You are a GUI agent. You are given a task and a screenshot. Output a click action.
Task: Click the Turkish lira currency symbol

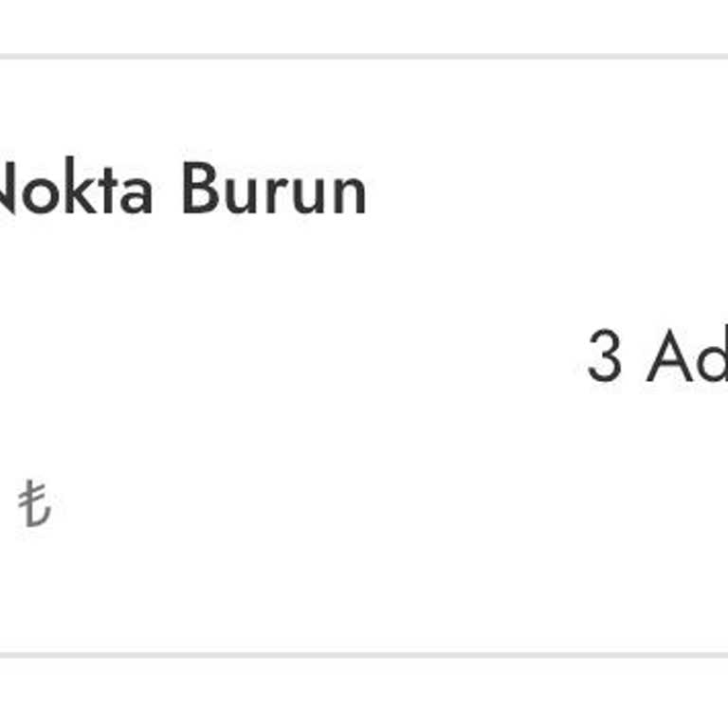click(34, 503)
